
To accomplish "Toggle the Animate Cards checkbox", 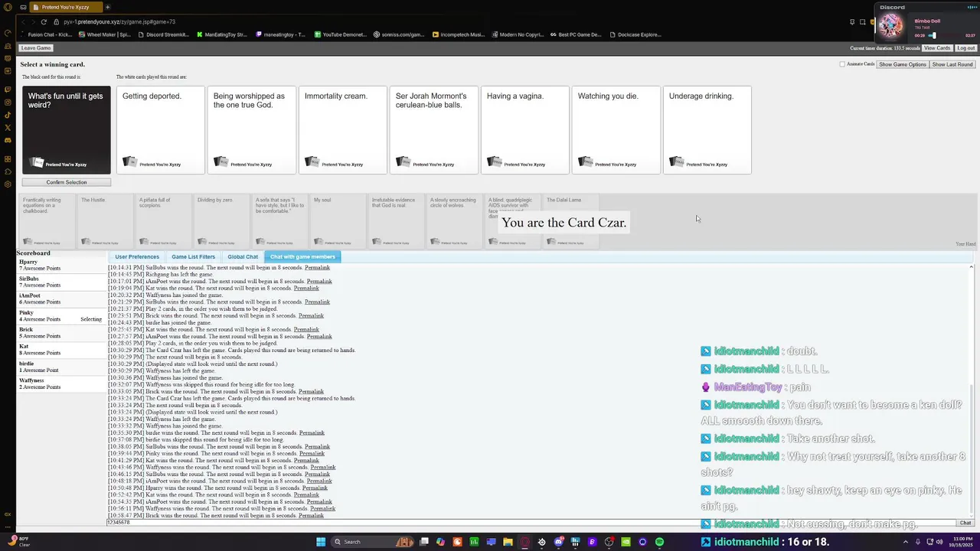I will coord(843,64).
